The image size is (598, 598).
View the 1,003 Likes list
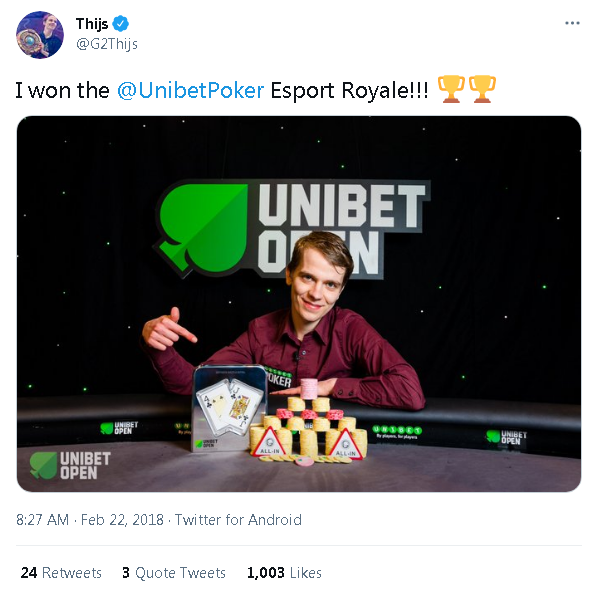point(284,572)
